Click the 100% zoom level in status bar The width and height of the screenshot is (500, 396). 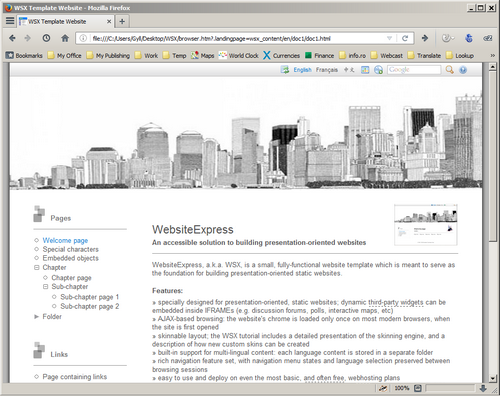coord(402,388)
